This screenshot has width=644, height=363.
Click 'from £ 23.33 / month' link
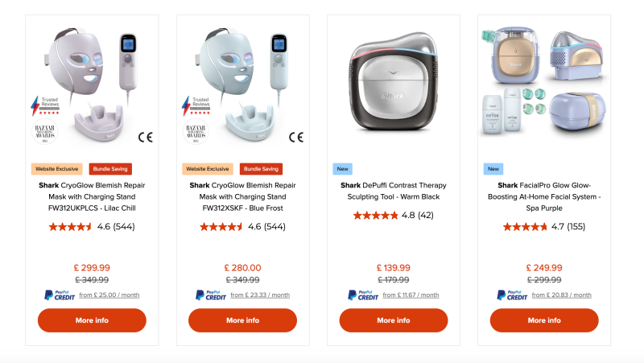[x=260, y=295]
